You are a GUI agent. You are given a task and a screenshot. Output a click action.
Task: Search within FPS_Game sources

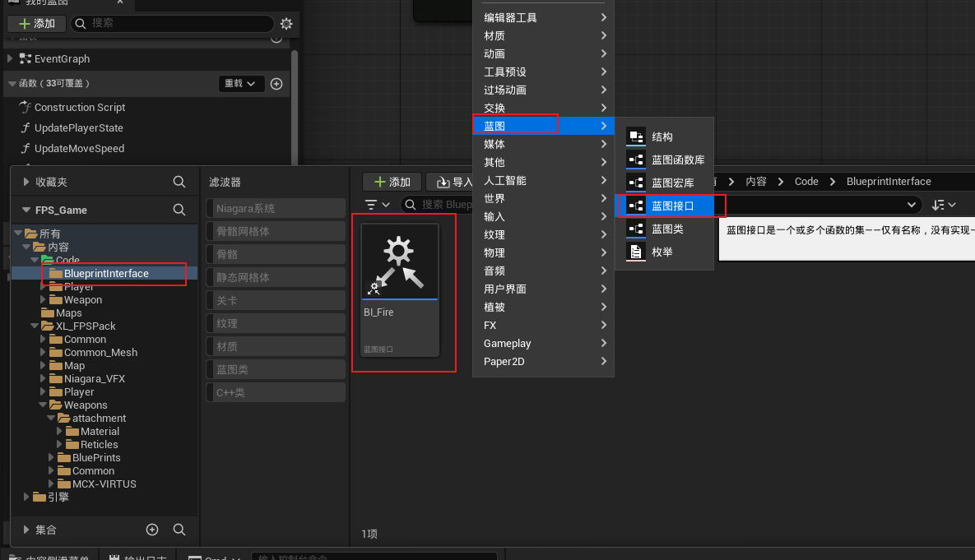point(179,210)
